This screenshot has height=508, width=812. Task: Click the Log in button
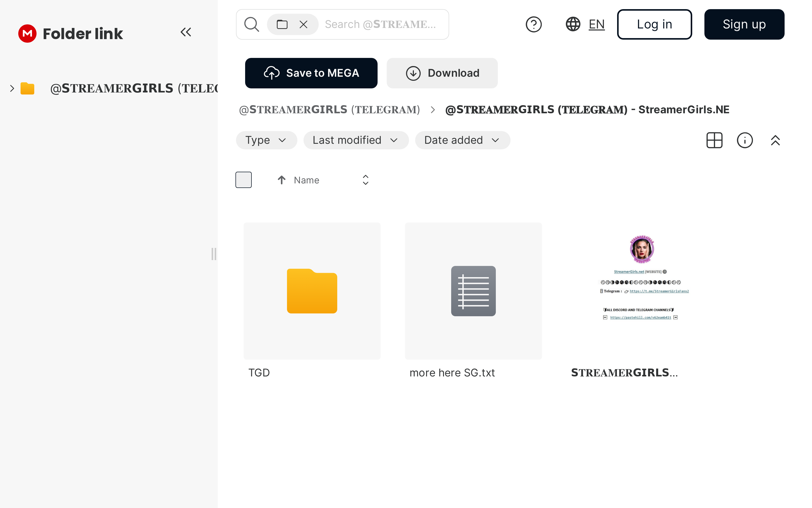coord(654,24)
